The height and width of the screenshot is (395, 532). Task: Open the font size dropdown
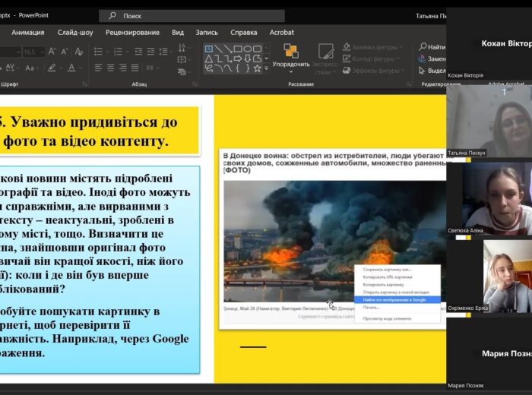point(42,52)
